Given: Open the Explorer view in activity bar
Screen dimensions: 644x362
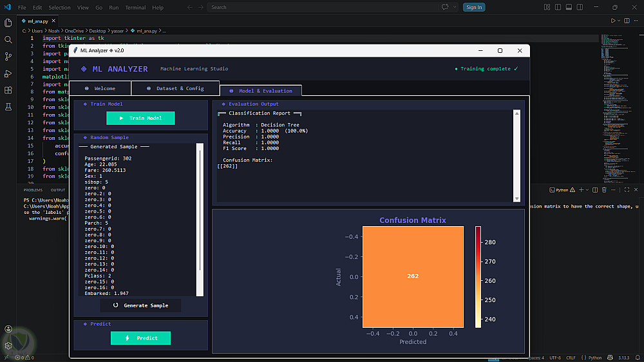Looking at the screenshot, I should 8,23.
